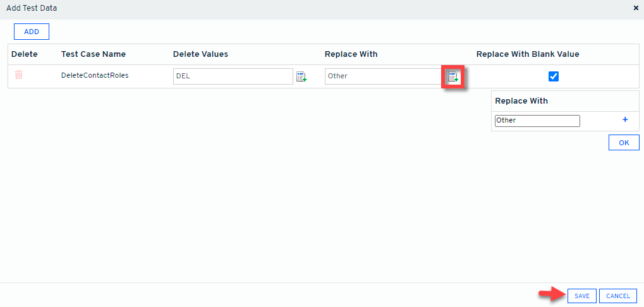
Task: Open the list editor beside Delete Values field
Action: [301, 76]
